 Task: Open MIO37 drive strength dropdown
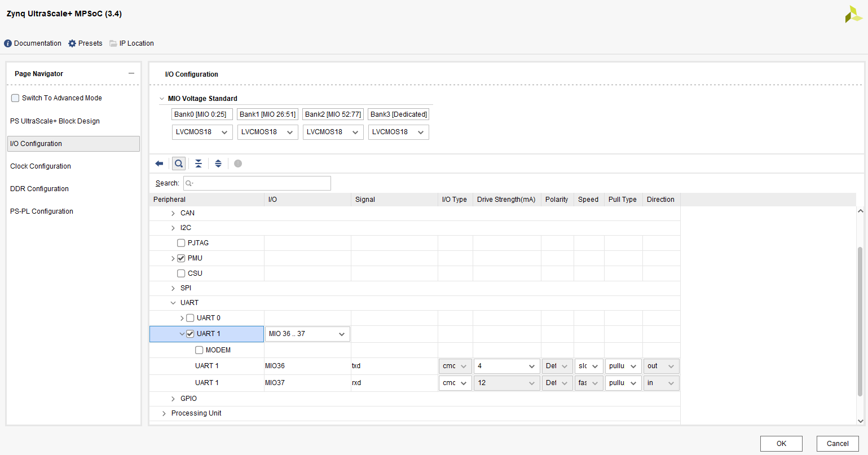(506, 383)
